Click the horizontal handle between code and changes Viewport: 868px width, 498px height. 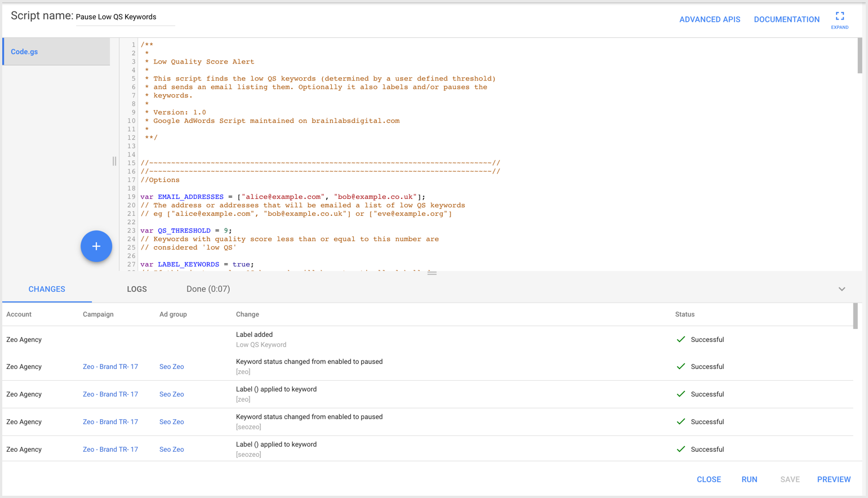click(x=432, y=273)
